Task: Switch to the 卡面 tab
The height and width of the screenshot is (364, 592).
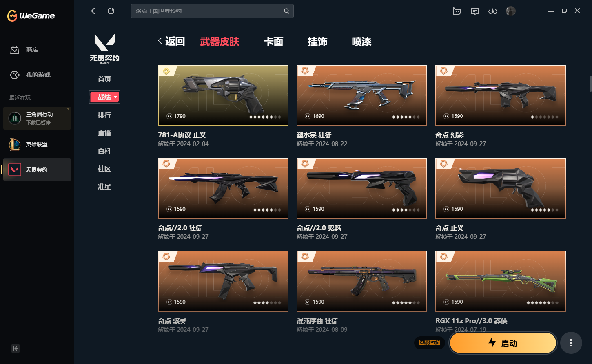Action: 273,42
